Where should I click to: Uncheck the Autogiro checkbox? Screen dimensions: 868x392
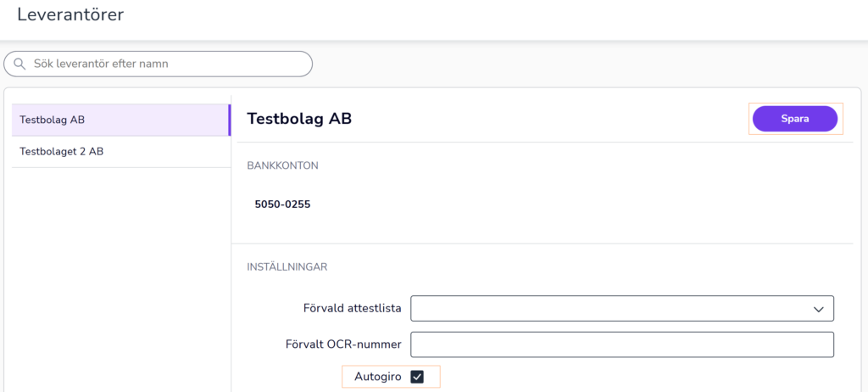(417, 377)
